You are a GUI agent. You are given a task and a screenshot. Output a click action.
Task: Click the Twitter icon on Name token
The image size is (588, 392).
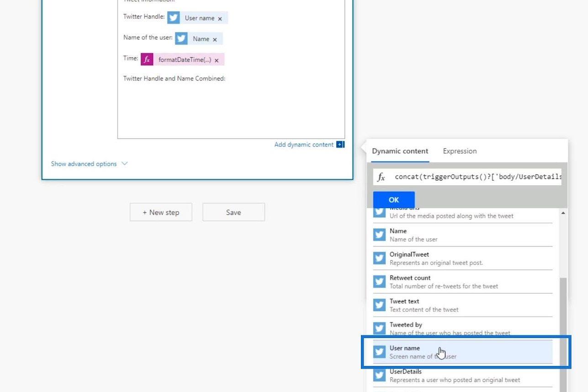[181, 38]
